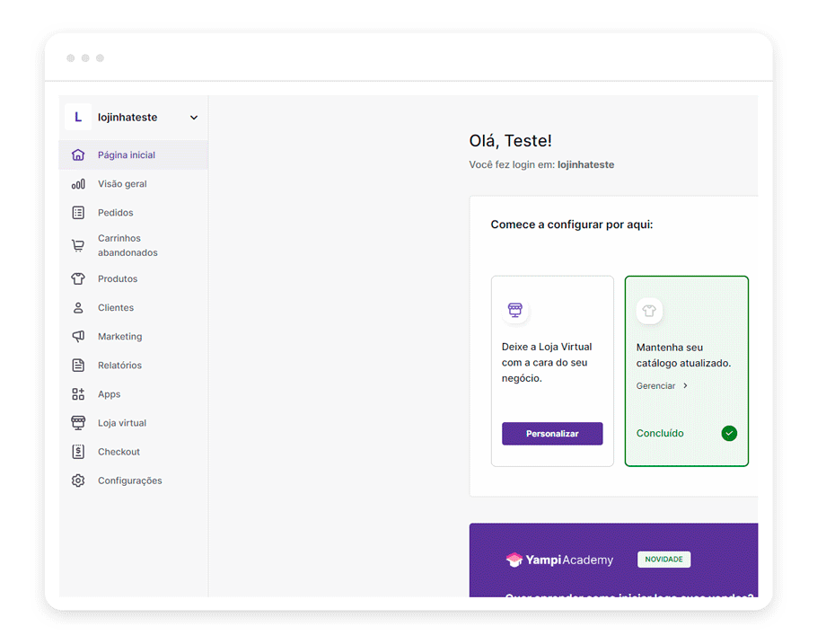Open the Página inicial menu item
826x644 pixels.
coord(133,155)
